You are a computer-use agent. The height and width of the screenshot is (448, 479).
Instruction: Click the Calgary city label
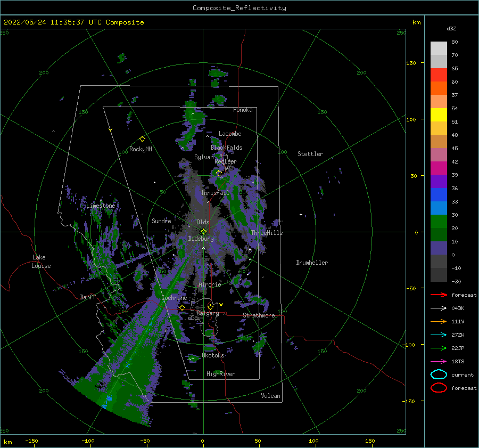point(208,313)
